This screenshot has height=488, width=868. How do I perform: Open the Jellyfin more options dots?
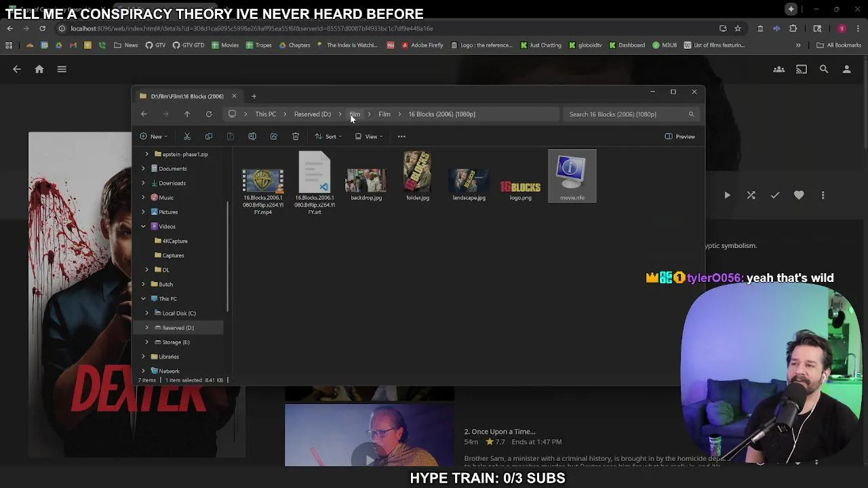tap(823, 195)
